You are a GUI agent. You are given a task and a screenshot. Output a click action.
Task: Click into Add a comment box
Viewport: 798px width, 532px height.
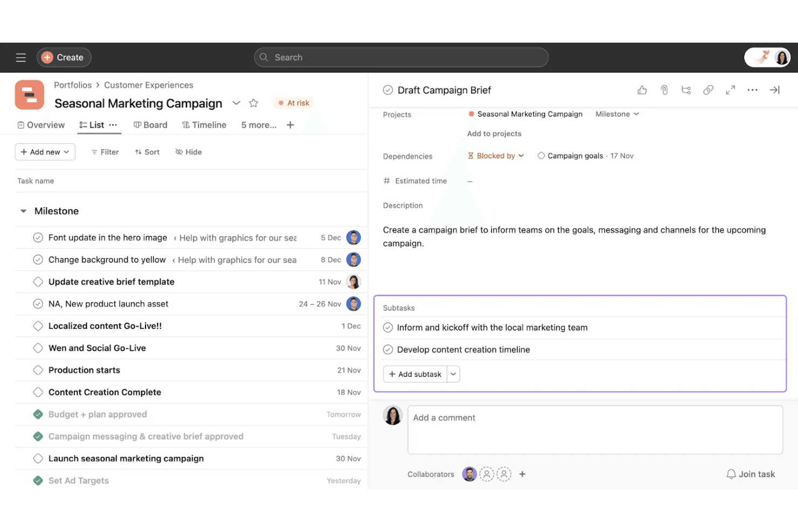pos(595,430)
